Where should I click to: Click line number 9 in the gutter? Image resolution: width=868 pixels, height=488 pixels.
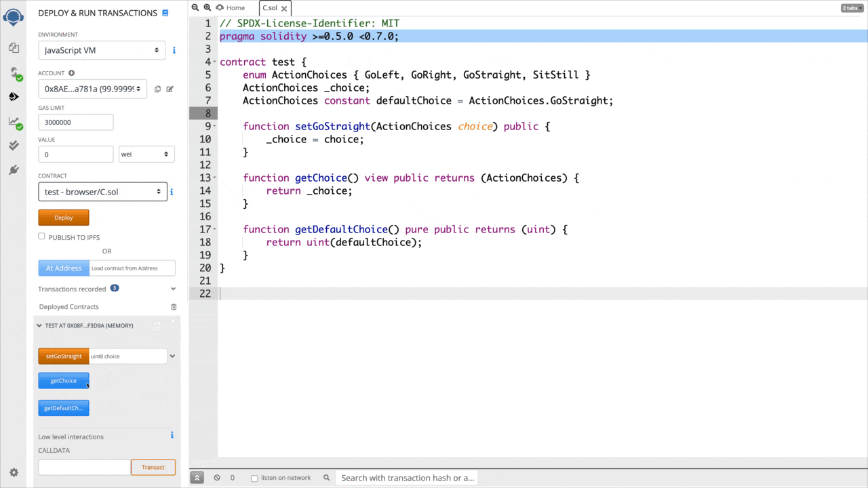[x=207, y=126]
